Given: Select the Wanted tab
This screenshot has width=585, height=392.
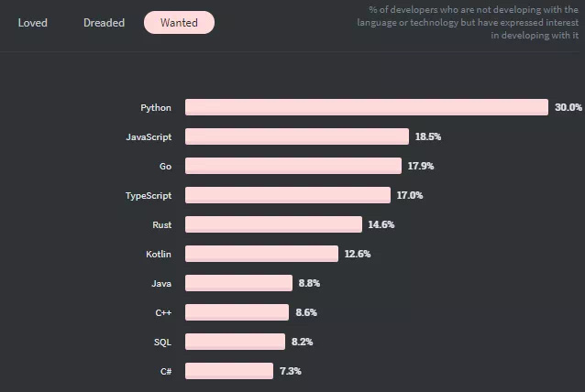Looking at the screenshot, I should [179, 23].
